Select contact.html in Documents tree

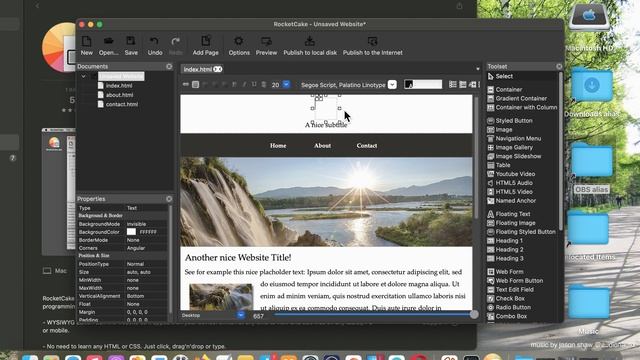click(x=122, y=104)
